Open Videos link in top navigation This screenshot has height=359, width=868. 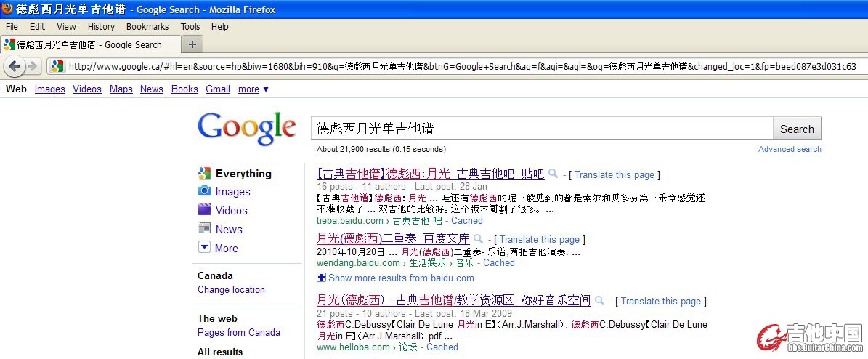tap(87, 89)
